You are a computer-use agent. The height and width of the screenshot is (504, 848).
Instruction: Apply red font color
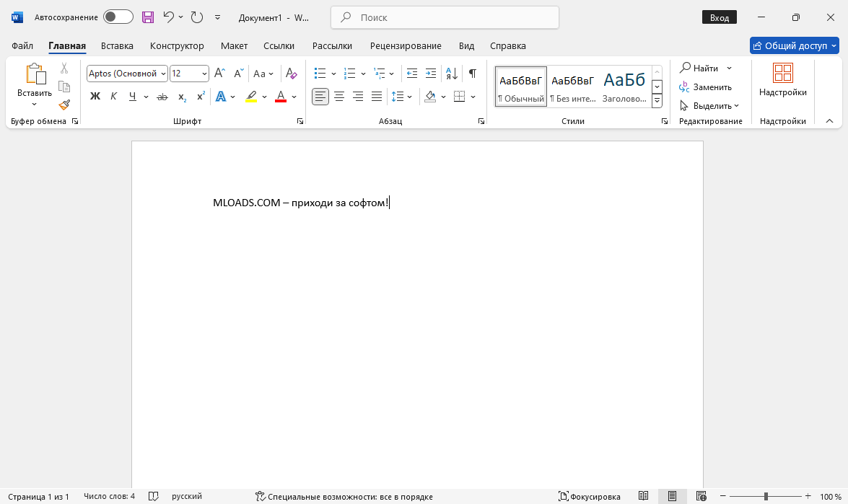(281, 97)
